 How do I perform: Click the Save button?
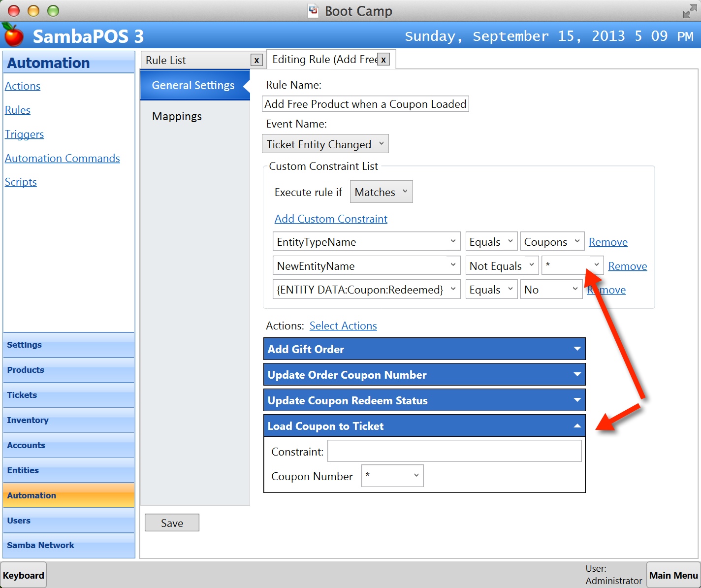(172, 523)
